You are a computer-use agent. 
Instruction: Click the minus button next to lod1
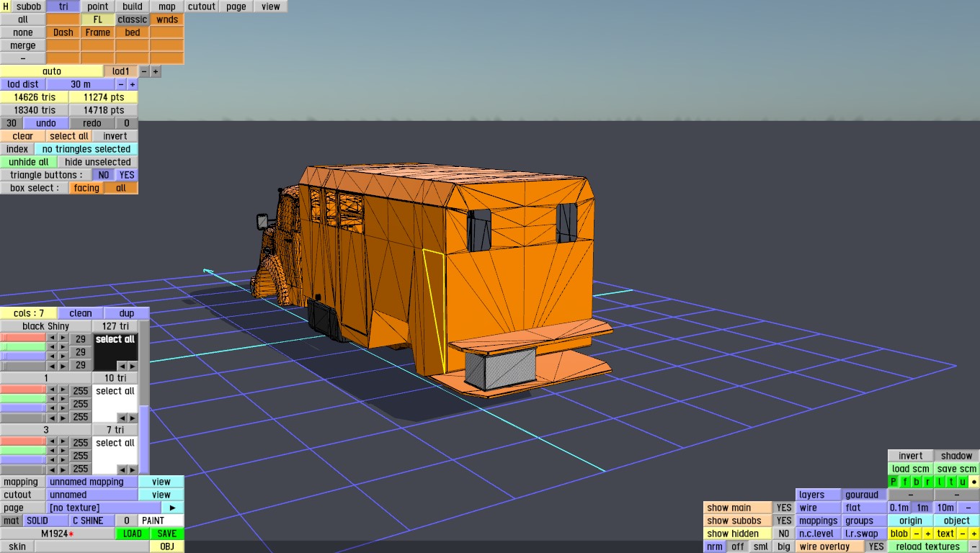(144, 71)
